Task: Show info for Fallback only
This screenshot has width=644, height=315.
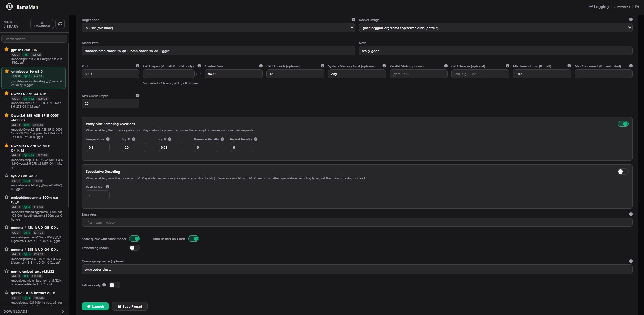Action: (104, 285)
